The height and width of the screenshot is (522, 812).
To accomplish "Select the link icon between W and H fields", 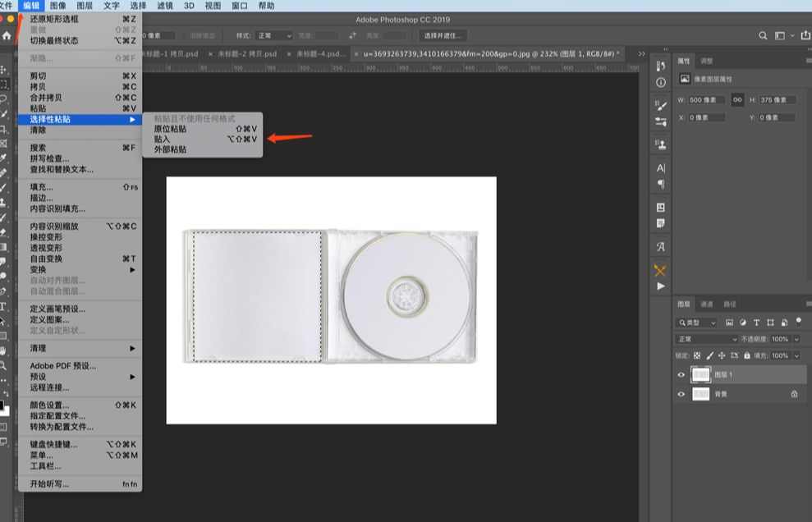I will [x=737, y=99].
